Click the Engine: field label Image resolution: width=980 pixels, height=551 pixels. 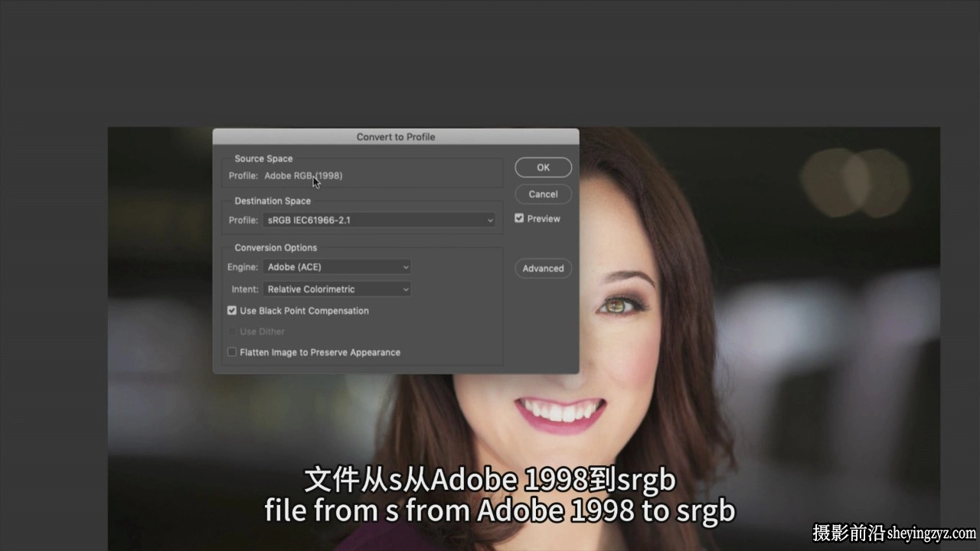pyautogui.click(x=243, y=267)
